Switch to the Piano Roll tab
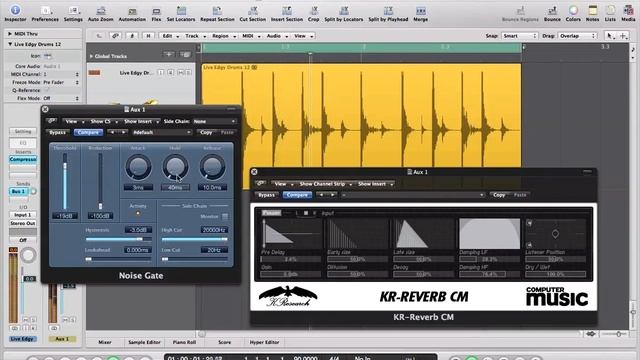 (184, 342)
